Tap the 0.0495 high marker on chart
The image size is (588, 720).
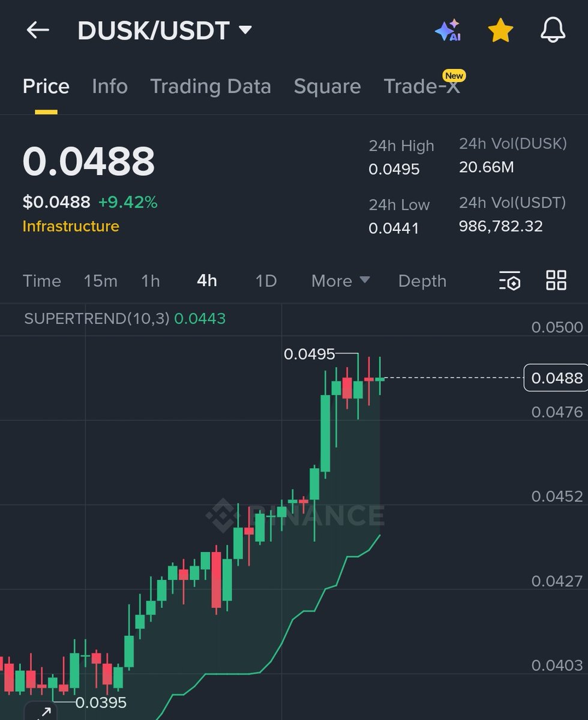pos(309,354)
